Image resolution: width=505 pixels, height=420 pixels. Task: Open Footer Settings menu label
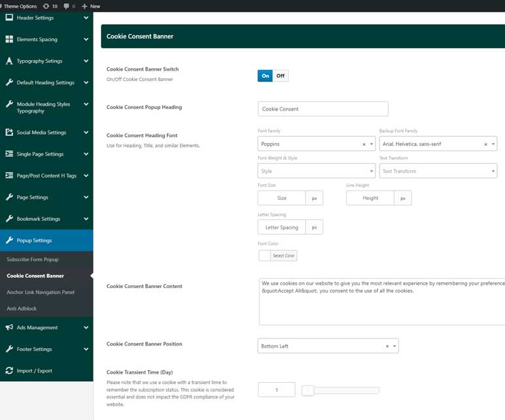[34, 349]
